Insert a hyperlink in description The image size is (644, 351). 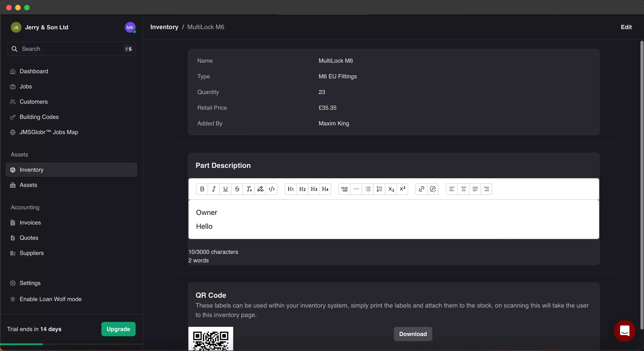[x=421, y=189]
